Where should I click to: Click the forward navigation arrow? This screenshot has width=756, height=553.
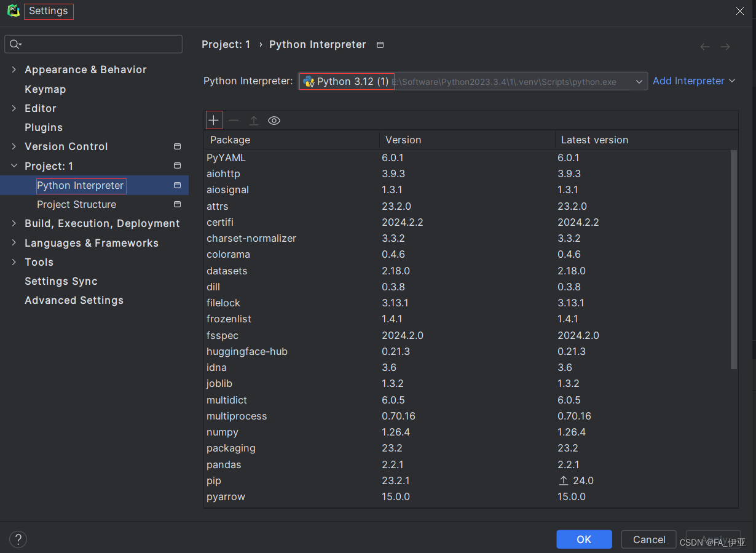725,47
